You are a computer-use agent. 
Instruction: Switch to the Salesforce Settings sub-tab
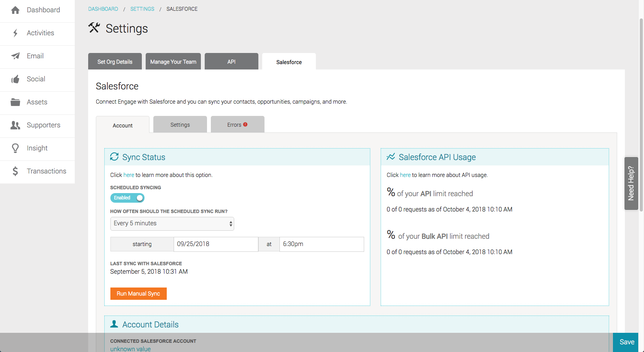[x=180, y=124]
